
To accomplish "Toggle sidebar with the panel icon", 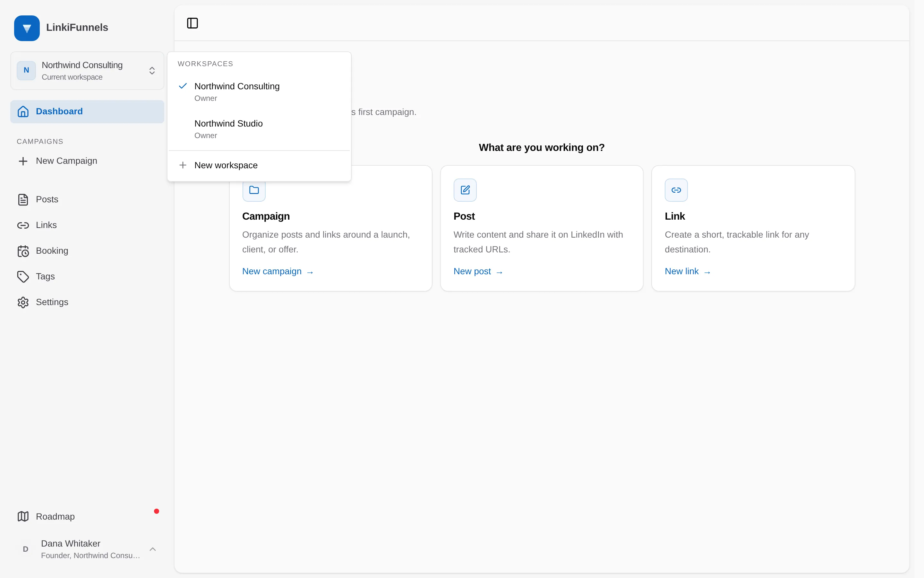I will coord(193,23).
